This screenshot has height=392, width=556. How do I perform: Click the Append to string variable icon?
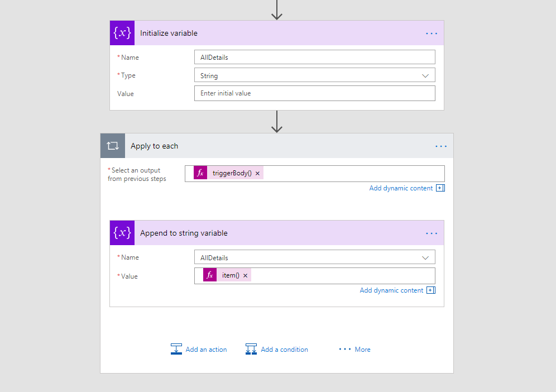(122, 233)
